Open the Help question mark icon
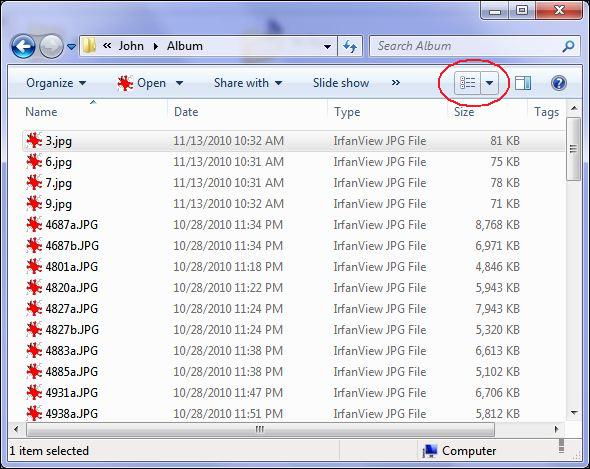The height and width of the screenshot is (469, 590). [x=559, y=83]
